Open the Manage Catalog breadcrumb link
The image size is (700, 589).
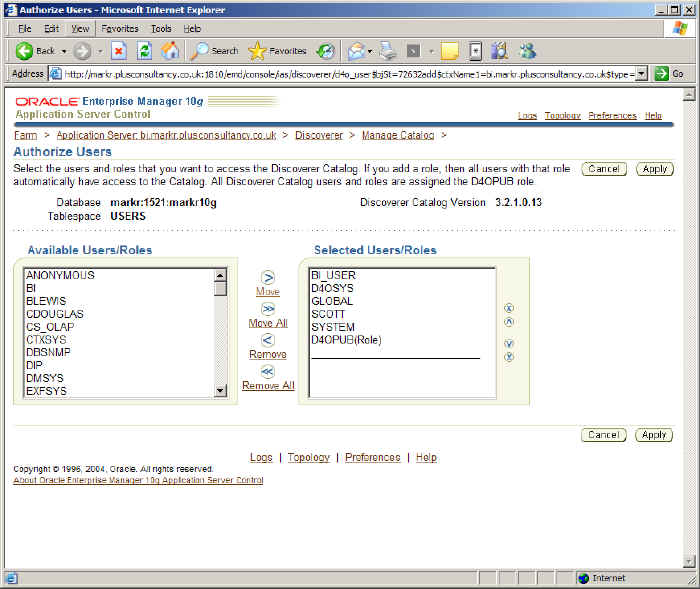(x=398, y=135)
